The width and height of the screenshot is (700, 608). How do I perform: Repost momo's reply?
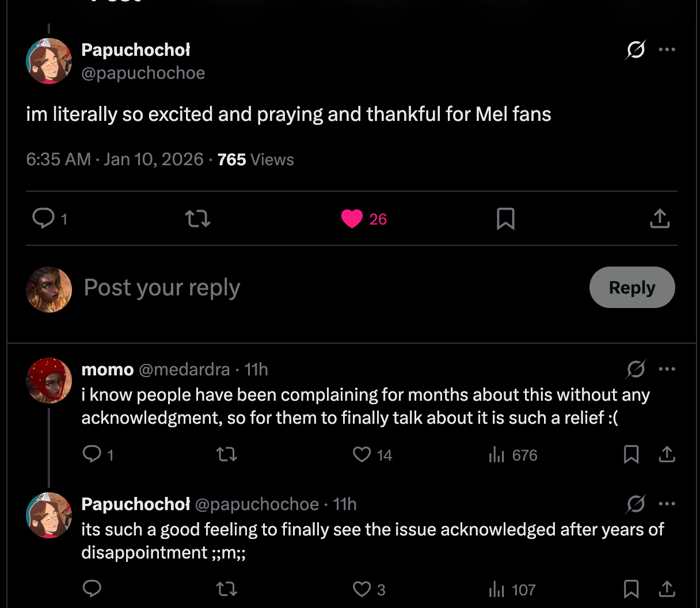(x=226, y=455)
